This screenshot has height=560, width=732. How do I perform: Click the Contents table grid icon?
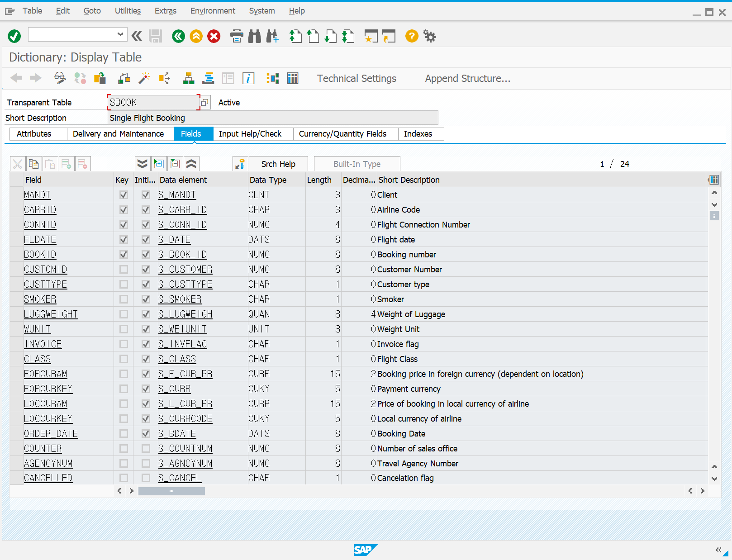293,78
